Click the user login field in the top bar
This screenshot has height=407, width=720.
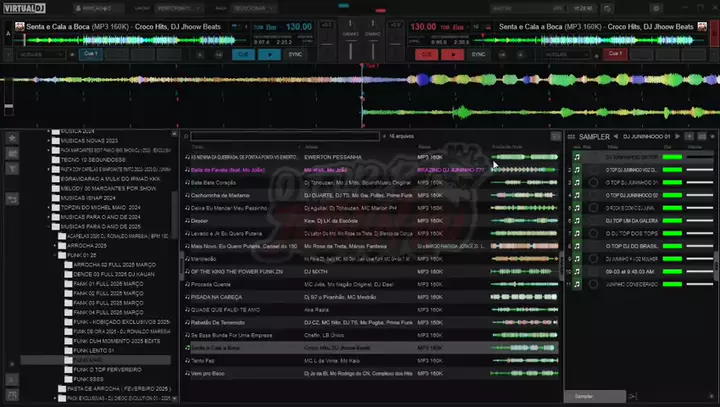(99, 8)
